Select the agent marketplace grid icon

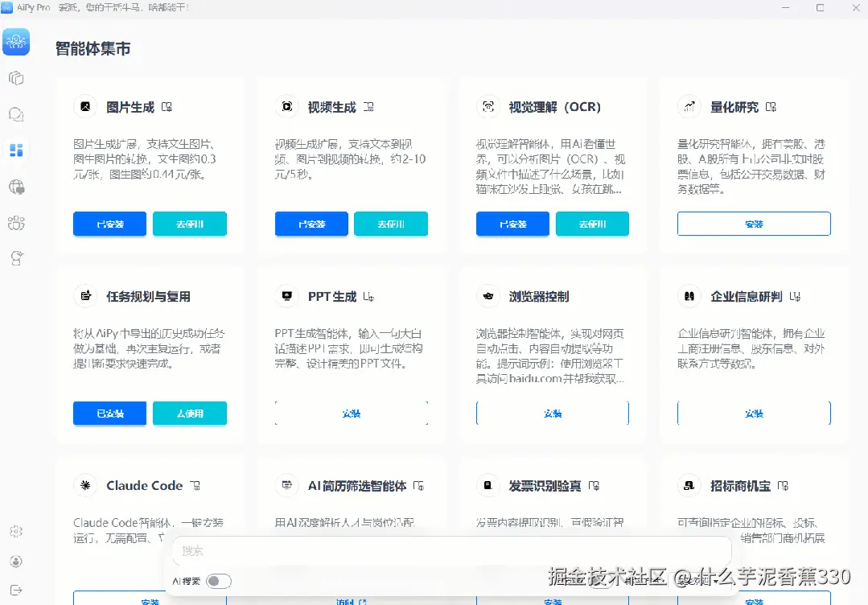click(16, 150)
